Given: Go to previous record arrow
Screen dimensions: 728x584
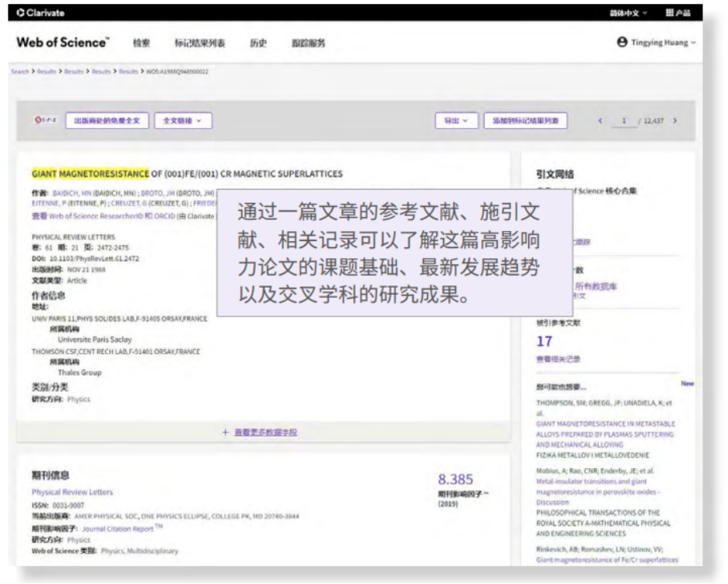Looking at the screenshot, I should coord(600,121).
